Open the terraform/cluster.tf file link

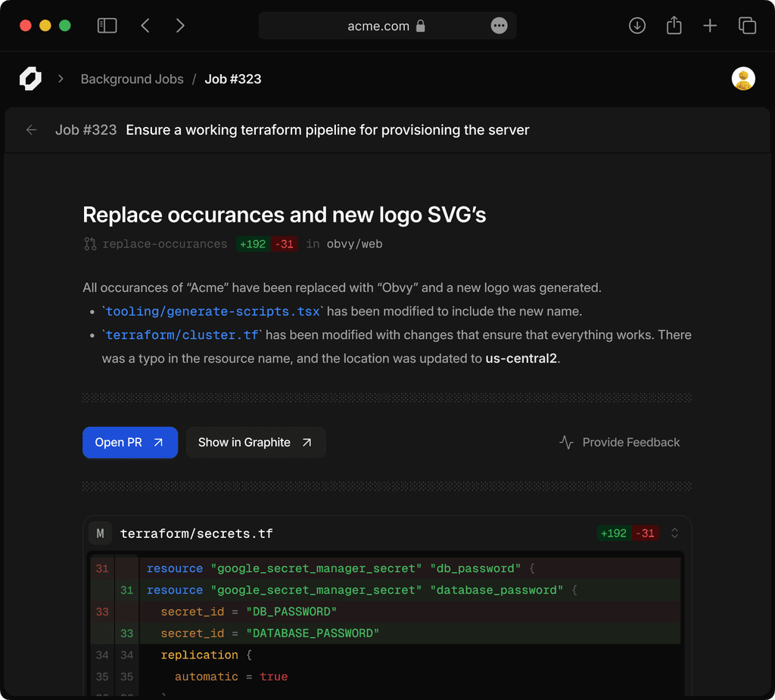point(182,335)
